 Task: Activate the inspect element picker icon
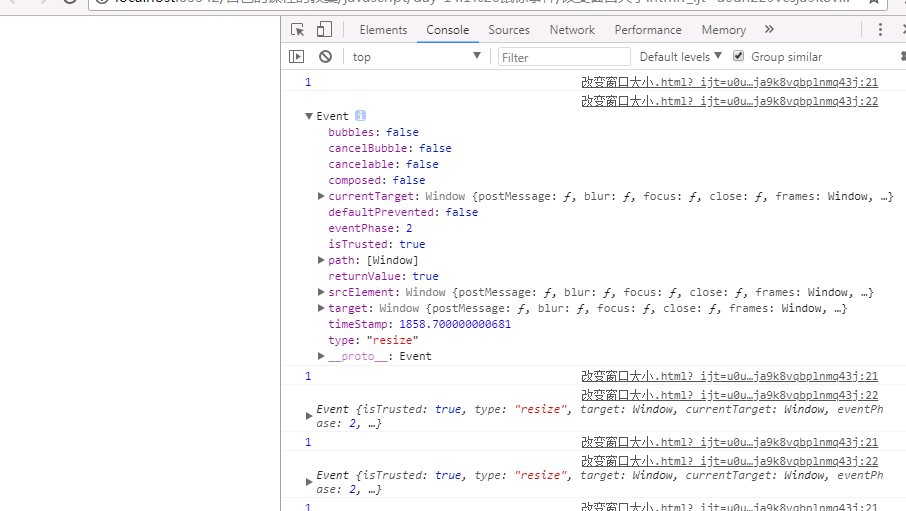point(298,30)
